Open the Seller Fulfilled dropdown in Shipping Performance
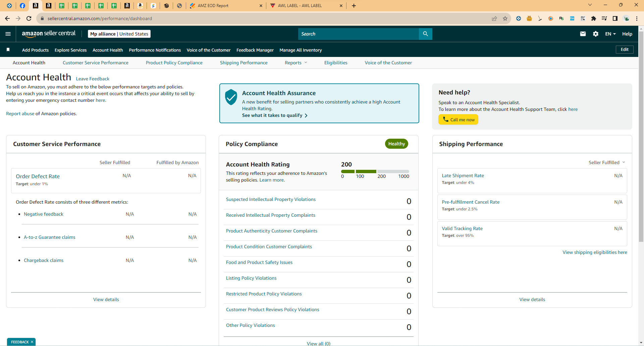Viewport: 644px width, 346px height. [x=607, y=162]
